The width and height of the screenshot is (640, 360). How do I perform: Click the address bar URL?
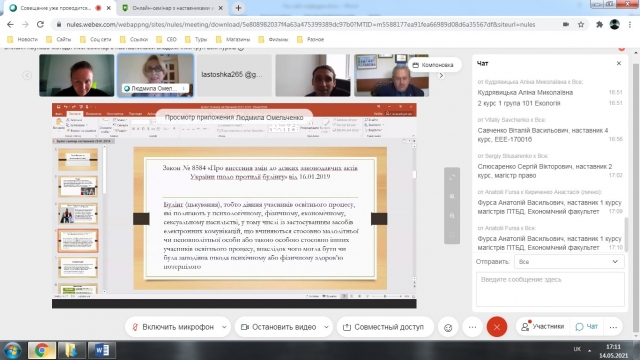point(300,24)
